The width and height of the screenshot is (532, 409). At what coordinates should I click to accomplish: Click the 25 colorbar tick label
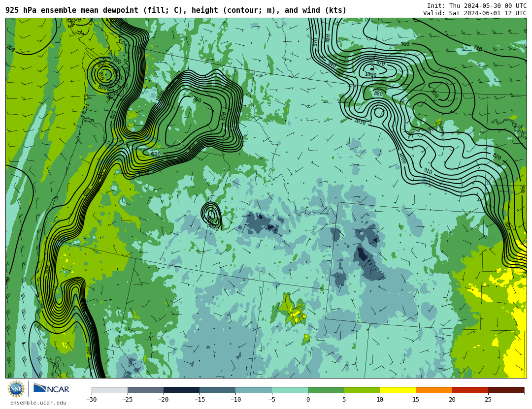coord(488,400)
